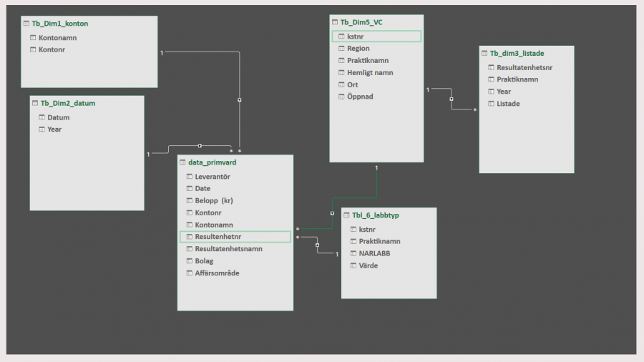
Task: Click column icon next to Region
Action: click(x=341, y=49)
